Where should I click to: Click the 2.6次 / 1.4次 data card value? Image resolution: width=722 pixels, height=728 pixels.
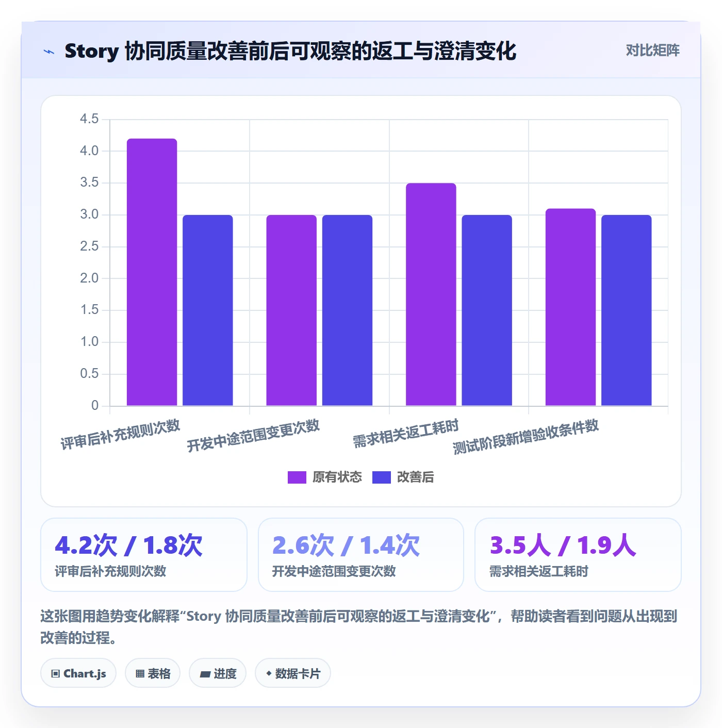[346, 545]
